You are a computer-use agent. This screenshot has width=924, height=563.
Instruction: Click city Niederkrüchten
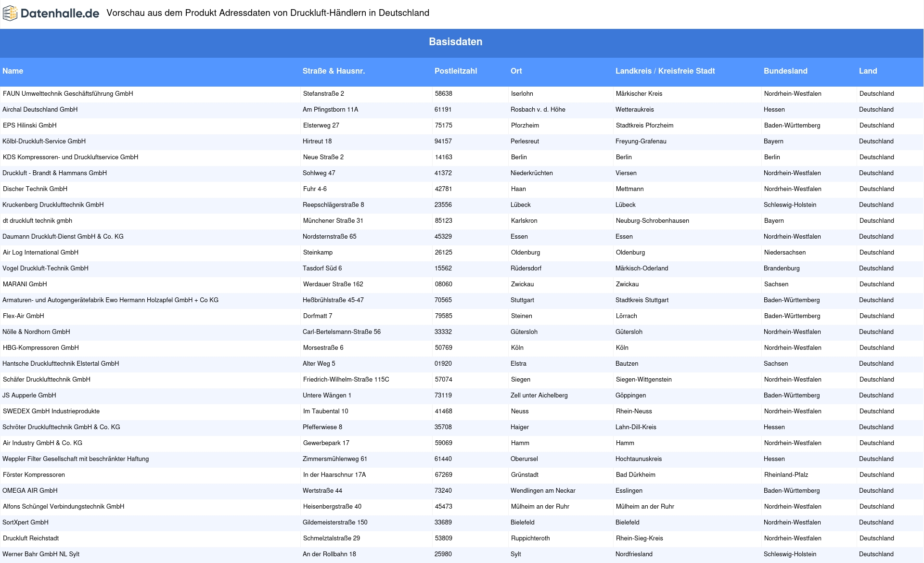point(532,173)
